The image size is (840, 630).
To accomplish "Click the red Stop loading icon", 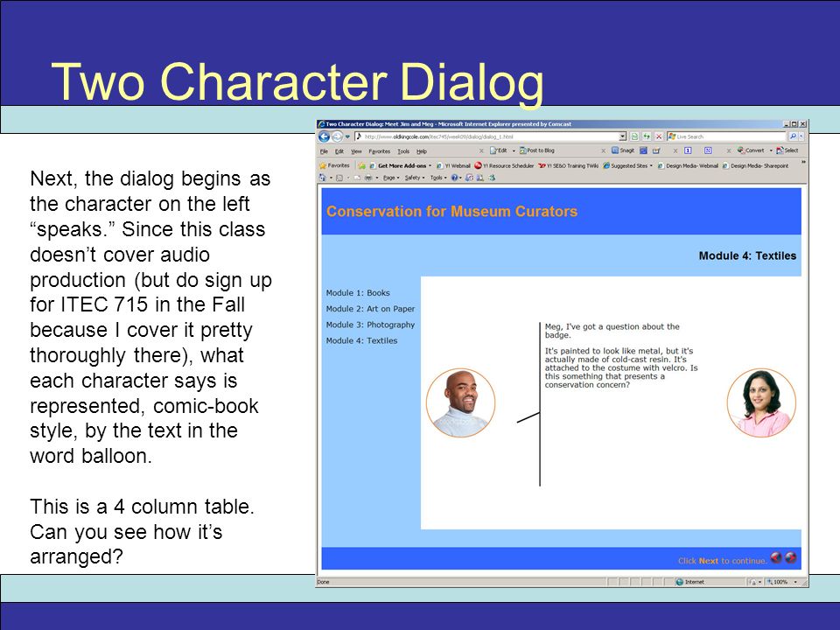I will (x=659, y=136).
